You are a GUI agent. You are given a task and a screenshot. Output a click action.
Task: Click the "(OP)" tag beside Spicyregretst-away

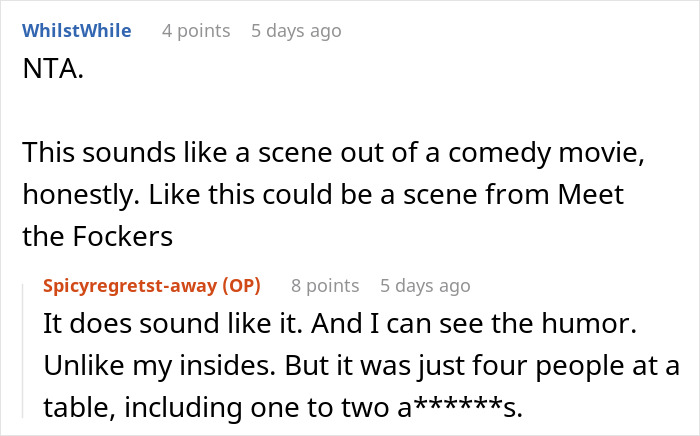238,286
